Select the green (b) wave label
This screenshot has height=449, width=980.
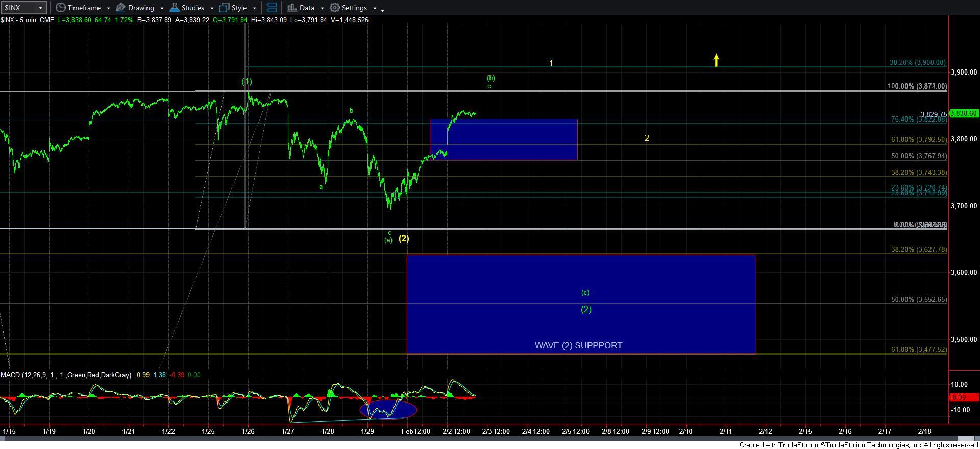[491, 78]
